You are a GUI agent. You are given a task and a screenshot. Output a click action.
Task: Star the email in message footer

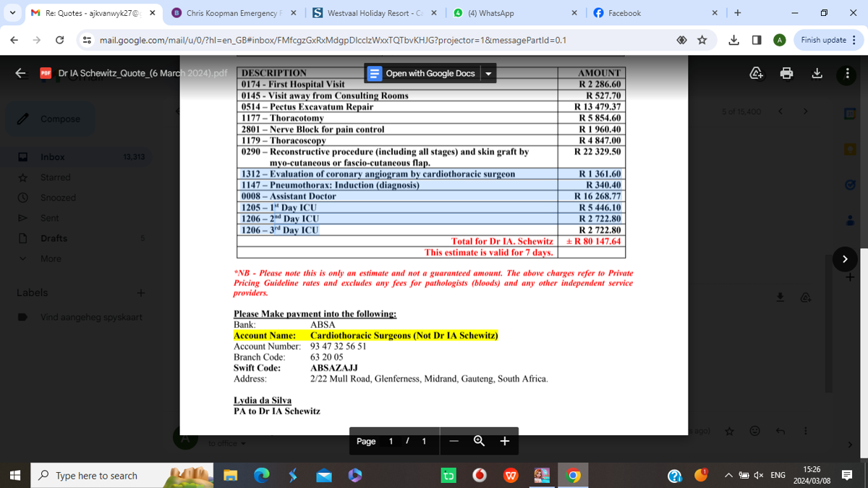[729, 431]
